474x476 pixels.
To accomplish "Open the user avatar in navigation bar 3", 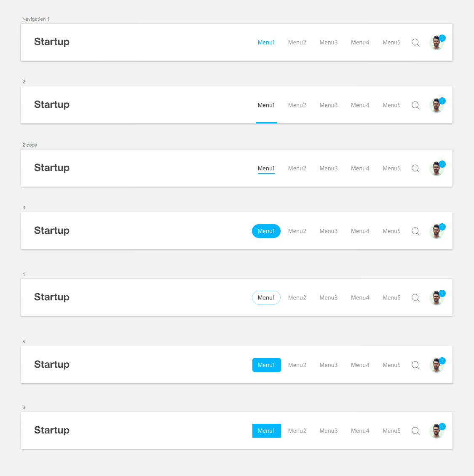I will (x=436, y=232).
